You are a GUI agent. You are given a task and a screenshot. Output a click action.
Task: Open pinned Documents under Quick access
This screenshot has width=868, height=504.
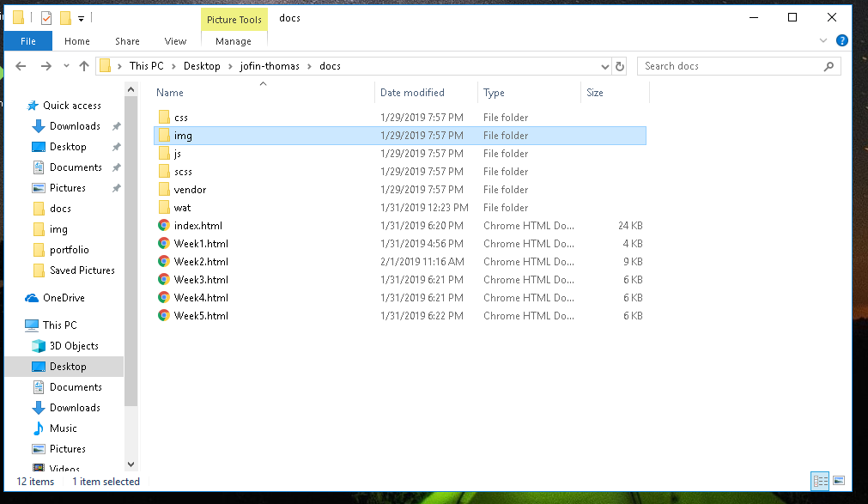pos(76,167)
